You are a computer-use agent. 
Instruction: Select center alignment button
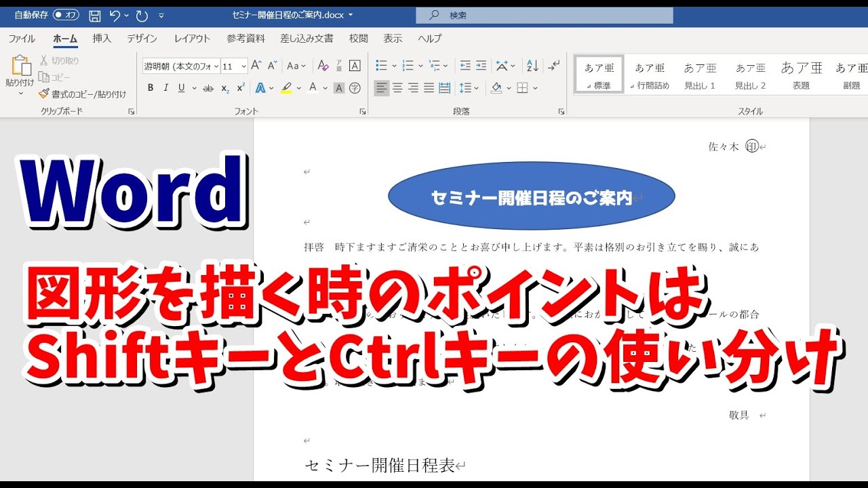[x=397, y=87]
